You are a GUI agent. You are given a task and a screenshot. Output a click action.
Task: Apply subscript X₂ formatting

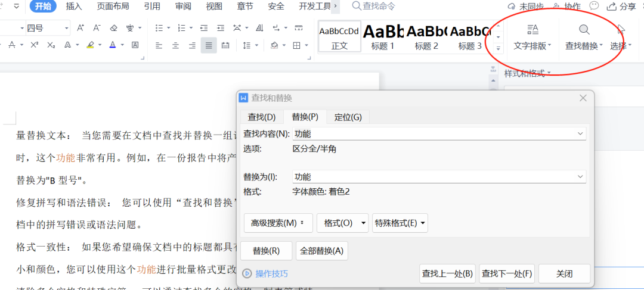(51, 45)
